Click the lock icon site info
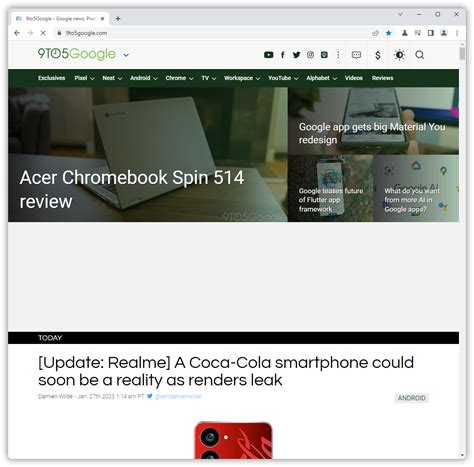Viewport: 474px width, 467px height. click(59, 33)
